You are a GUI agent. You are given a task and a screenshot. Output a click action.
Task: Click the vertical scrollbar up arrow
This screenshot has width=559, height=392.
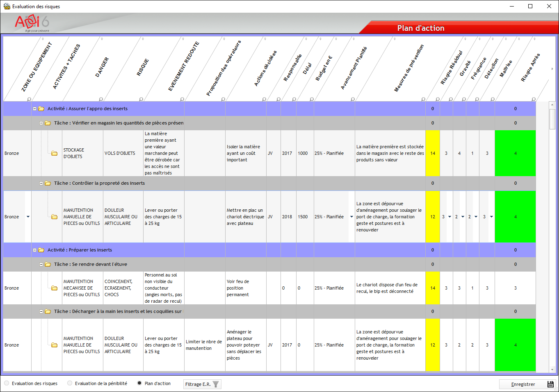[x=552, y=105]
